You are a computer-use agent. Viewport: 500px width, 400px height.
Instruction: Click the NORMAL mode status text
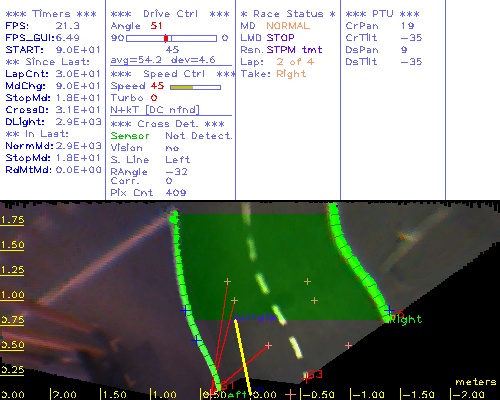click(288, 26)
